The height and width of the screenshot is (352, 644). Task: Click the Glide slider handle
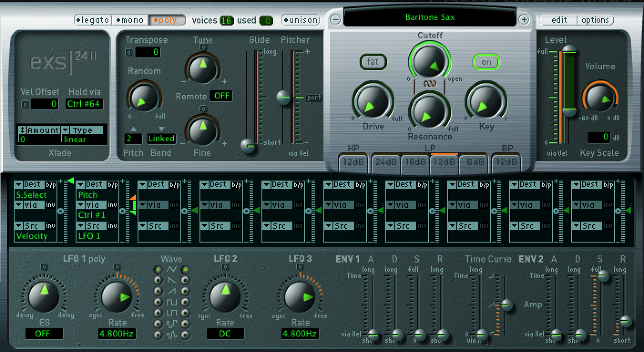[249, 145]
